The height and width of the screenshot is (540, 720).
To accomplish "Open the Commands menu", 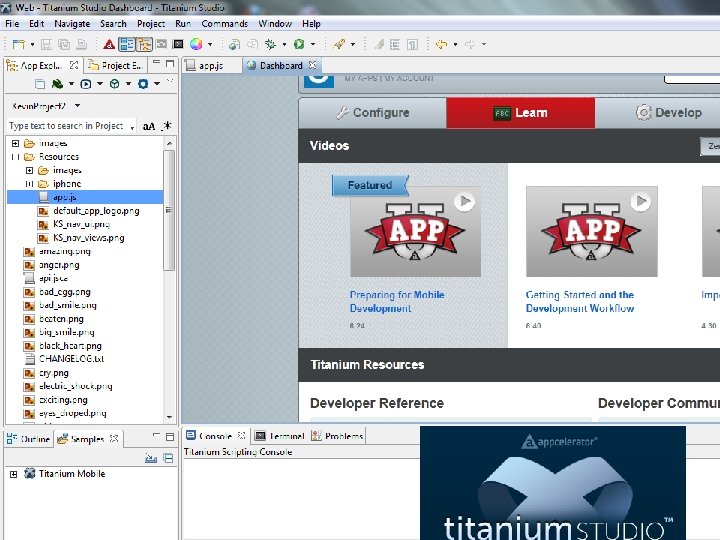I will coord(225,23).
